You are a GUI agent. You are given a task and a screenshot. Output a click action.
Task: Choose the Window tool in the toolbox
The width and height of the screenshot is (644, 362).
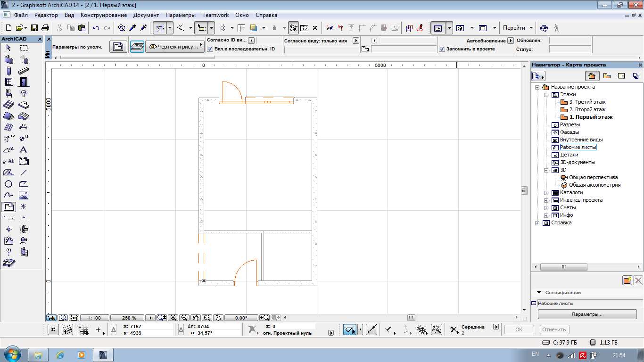click(8, 82)
